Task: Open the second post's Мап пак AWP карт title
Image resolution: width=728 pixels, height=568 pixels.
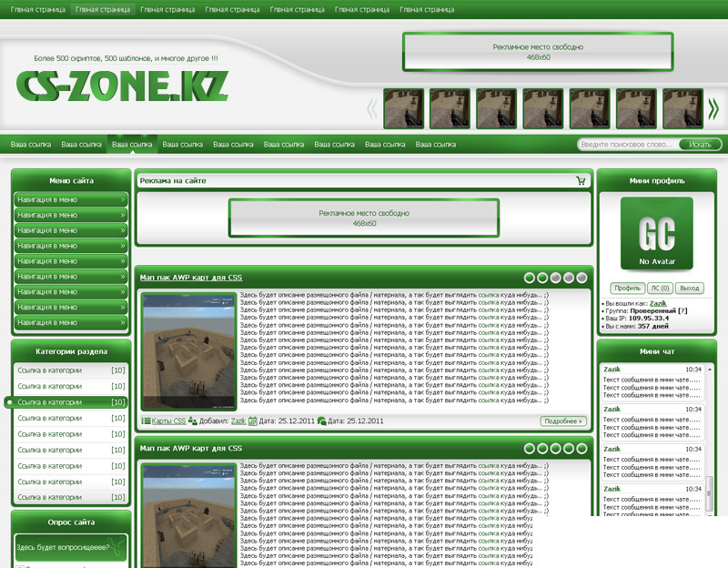Action: (191, 449)
